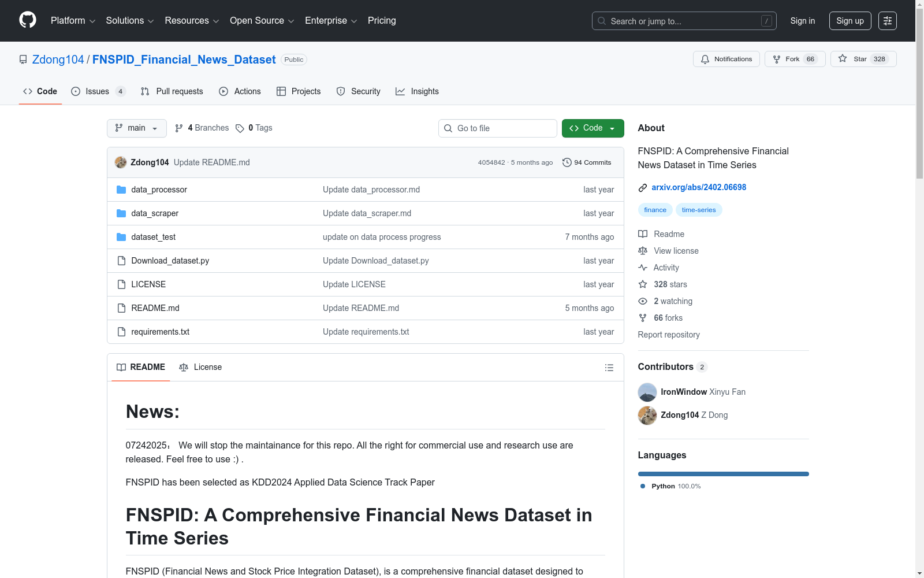Open the data_processor folder

[x=159, y=190]
